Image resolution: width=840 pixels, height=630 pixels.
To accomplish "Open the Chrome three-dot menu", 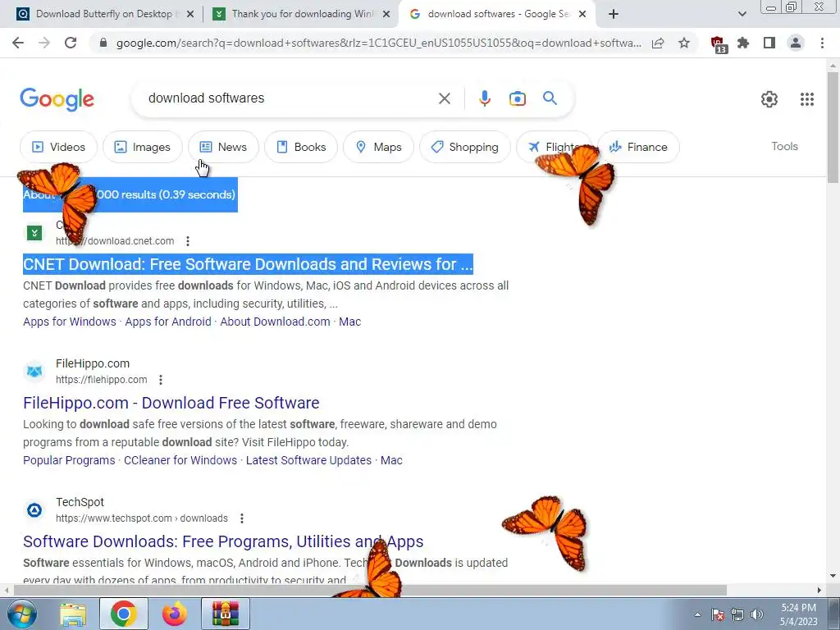I will [822, 43].
